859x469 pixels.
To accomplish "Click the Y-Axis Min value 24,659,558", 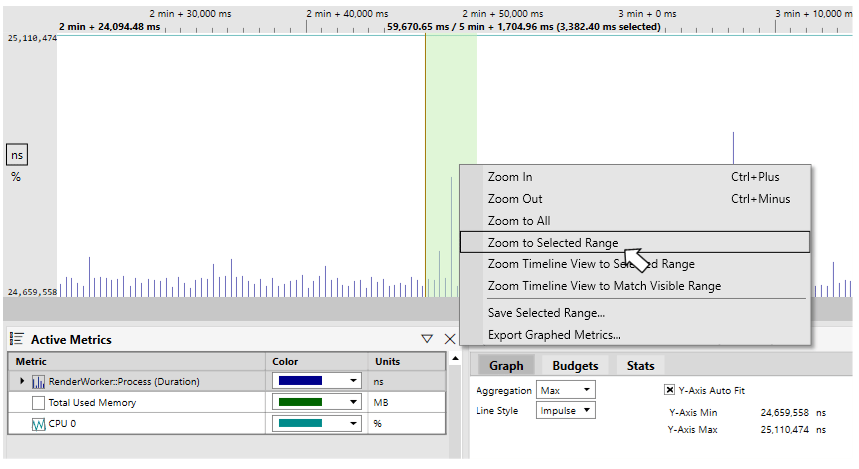I will point(784,413).
